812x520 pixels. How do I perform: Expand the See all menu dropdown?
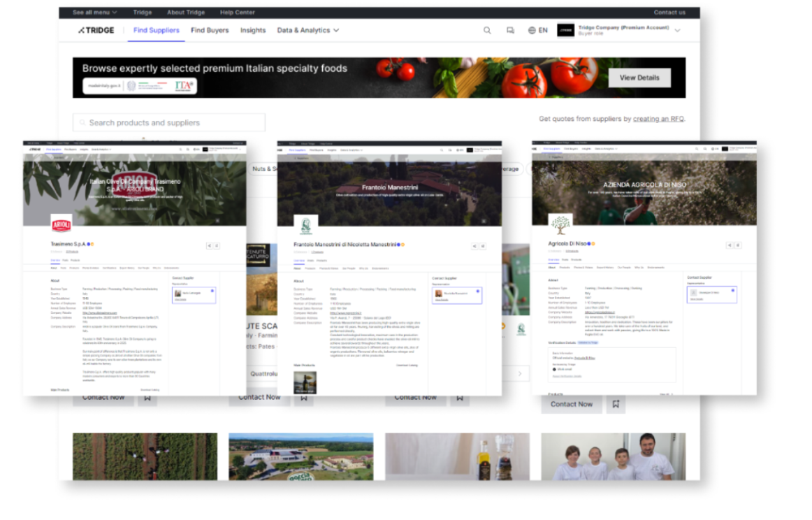pyautogui.click(x=94, y=13)
